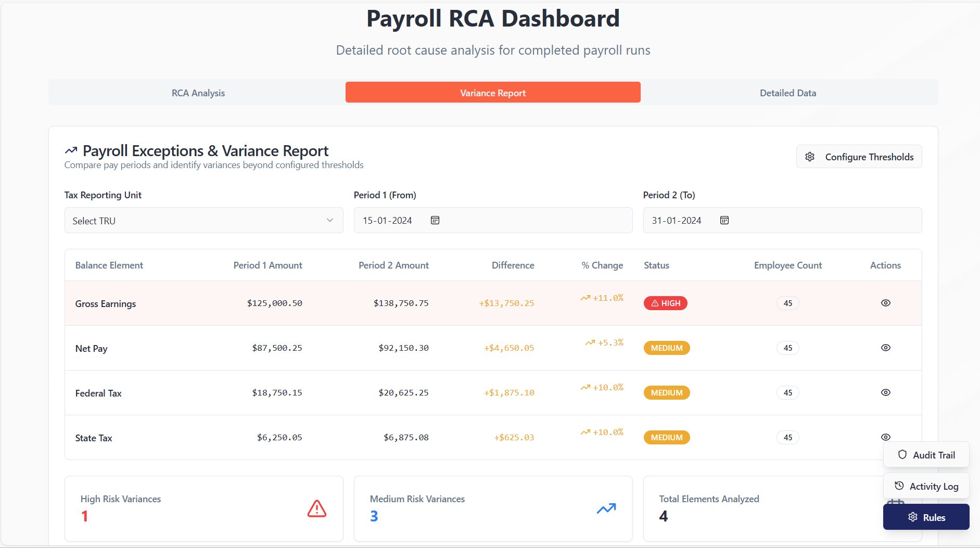The height and width of the screenshot is (548, 980).
Task: Switch to the RCA Analysis tab
Action: tap(198, 93)
